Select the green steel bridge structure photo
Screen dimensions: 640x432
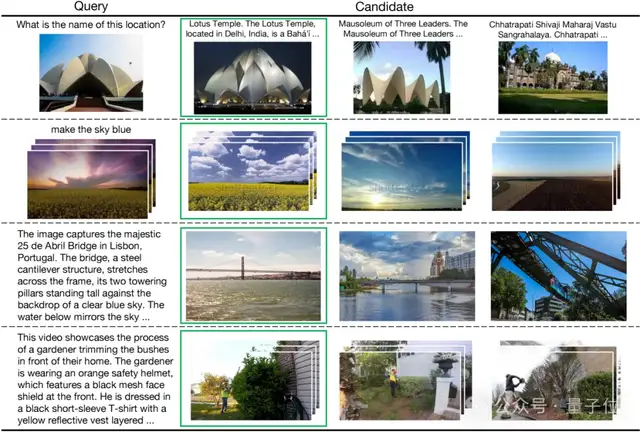point(550,275)
